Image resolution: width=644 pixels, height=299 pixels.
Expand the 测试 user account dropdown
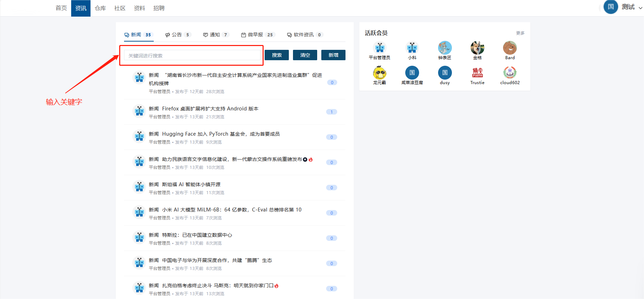[640, 8]
